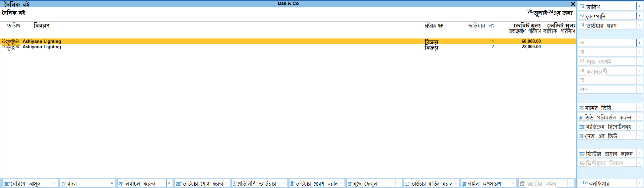This screenshot has height=188, width=644.
Task: Click সেভ এর ভিউ button
Action: [607, 136]
